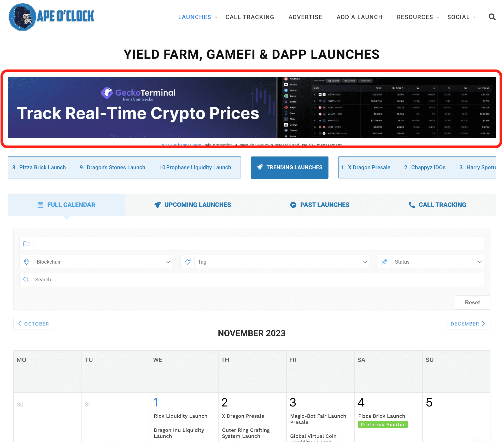
Task: Click the Reset button on filters
Action: tap(472, 302)
